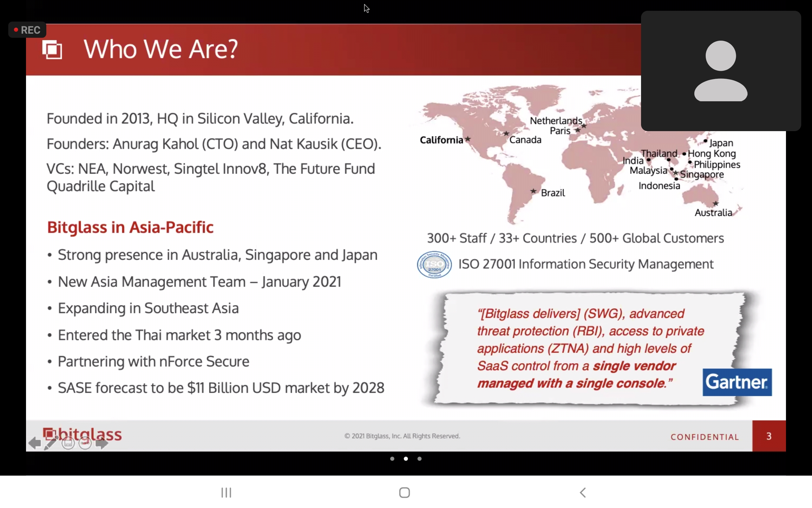The height and width of the screenshot is (508, 812).
Task: Select the middle page indicator dot
Action: (x=406, y=458)
